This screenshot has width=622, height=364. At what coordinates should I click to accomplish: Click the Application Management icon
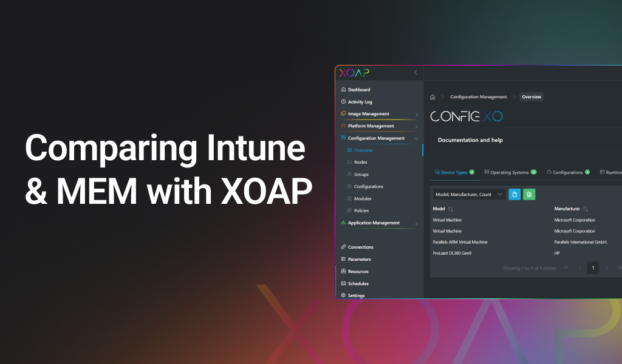pos(344,223)
